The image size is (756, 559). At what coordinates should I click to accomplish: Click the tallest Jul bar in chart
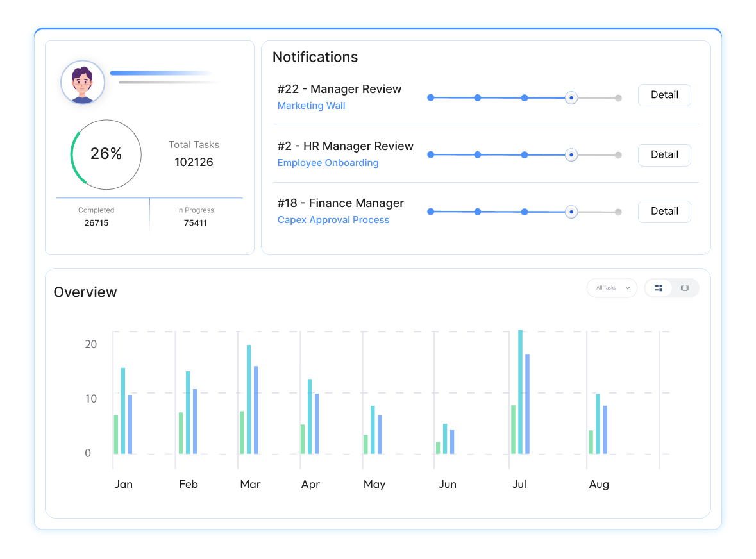(x=521, y=391)
